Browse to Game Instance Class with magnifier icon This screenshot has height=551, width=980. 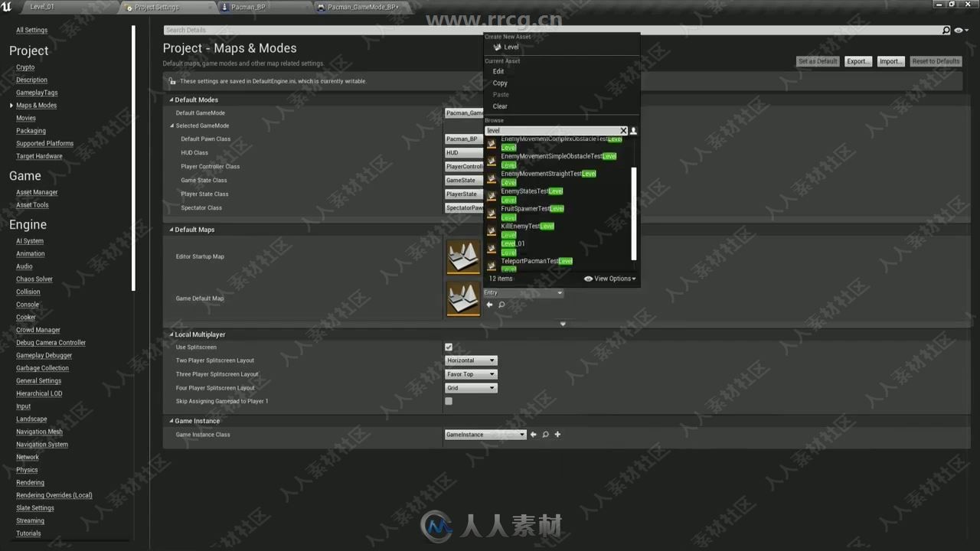pos(545,435)
